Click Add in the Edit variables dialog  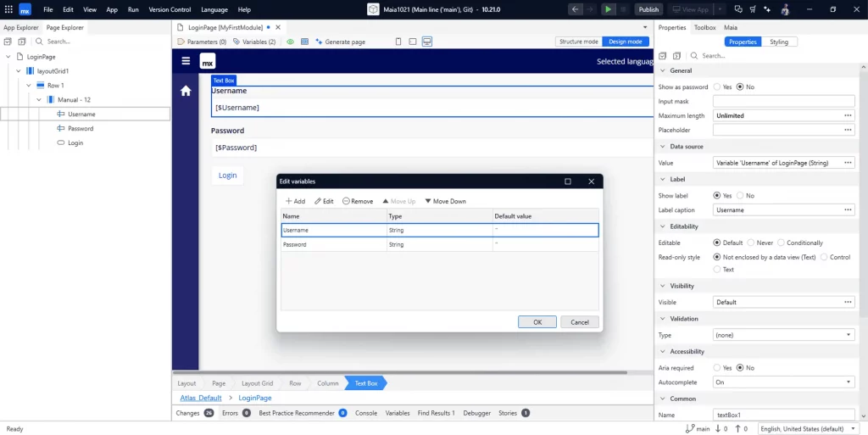pos(295,201)
